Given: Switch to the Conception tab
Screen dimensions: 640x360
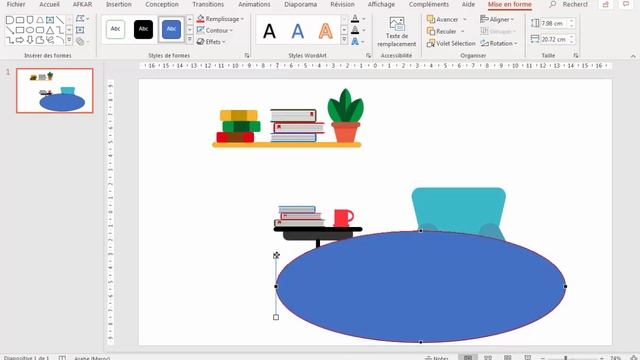Looking at the screenshot, I should [162, 4].
